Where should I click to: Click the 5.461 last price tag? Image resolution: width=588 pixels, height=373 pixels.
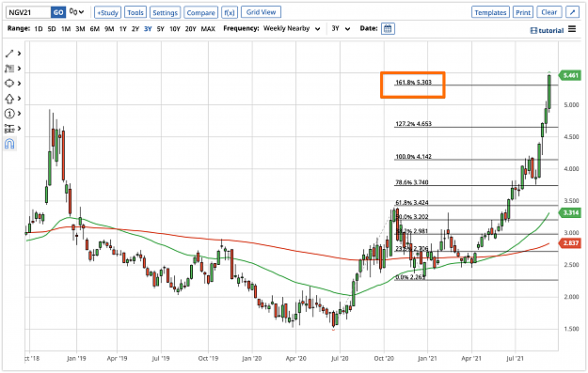(x=569, y=76)
